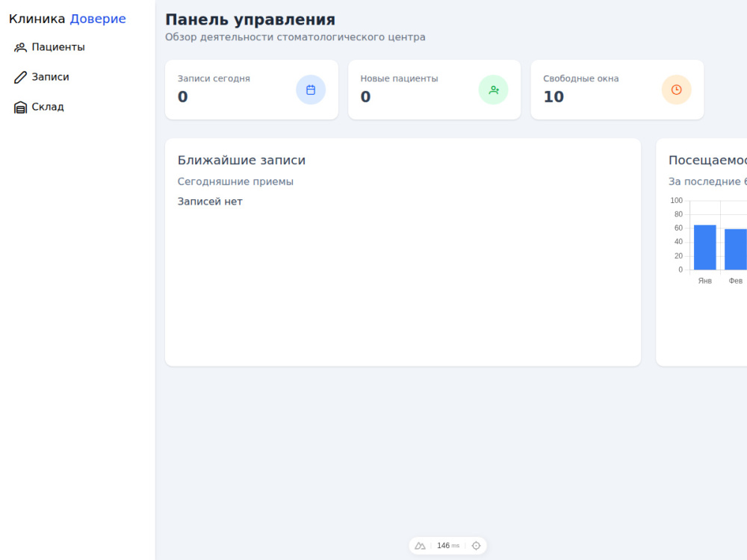
Task: Click the 100 value on the chart axis
Action: [677, 200]
